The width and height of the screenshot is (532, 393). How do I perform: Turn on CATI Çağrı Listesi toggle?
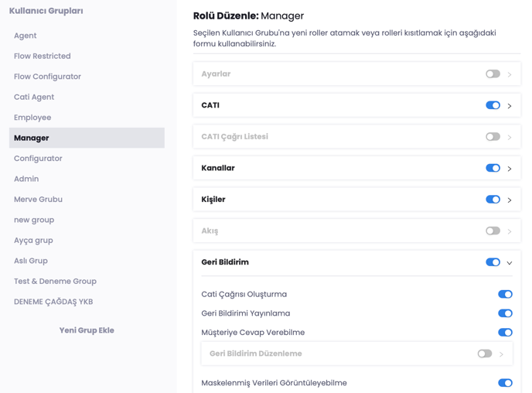tap(493, 137)
